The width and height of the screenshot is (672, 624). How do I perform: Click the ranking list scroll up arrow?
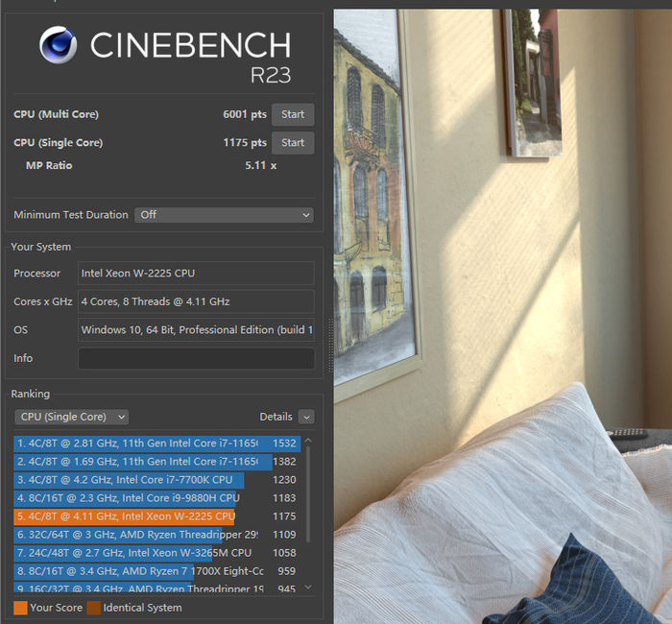pyautogui.click(x=308, y=441)
